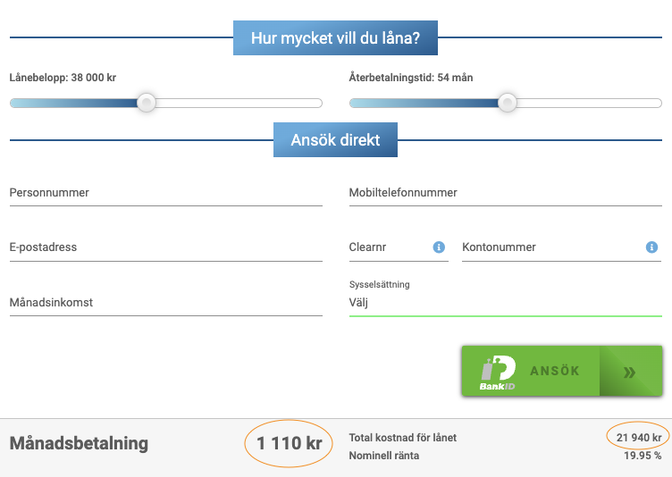Click the Månadsinkomst input field
This screenshot has width=672, height=477.
[166, 303]
